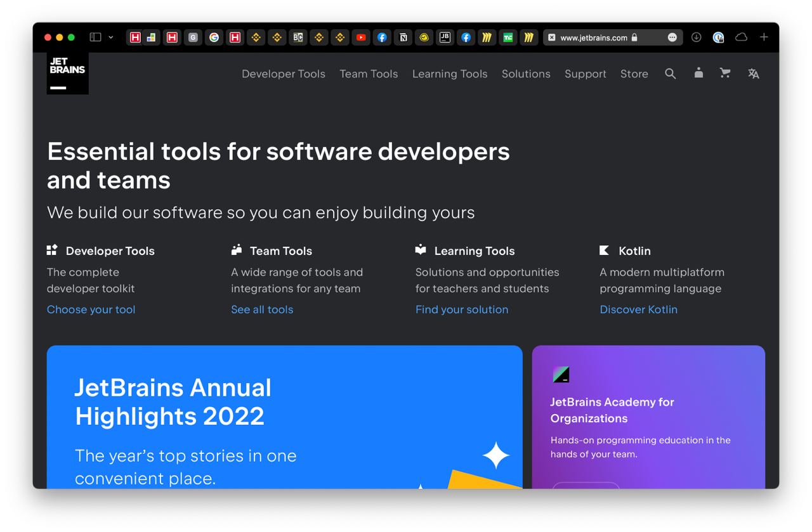Open the language selector icon
Screen dimensions: 812x532
click(x=754, y=74)
